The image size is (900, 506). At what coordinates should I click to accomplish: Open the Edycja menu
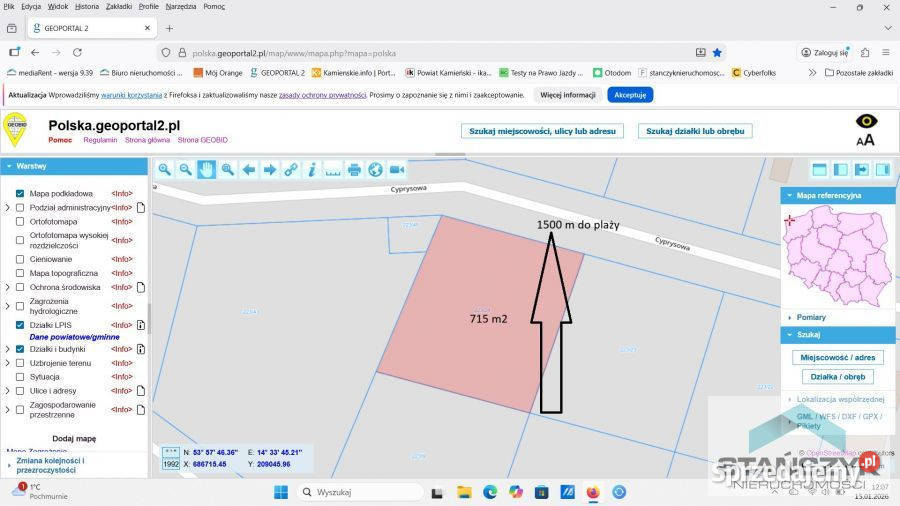[31, 6]
